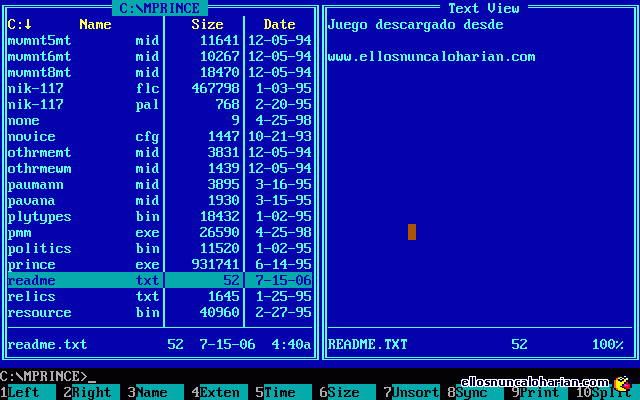Sort files with the 3Name button
Viewport: 640px width, 400px height.
(x=156, y=392)
